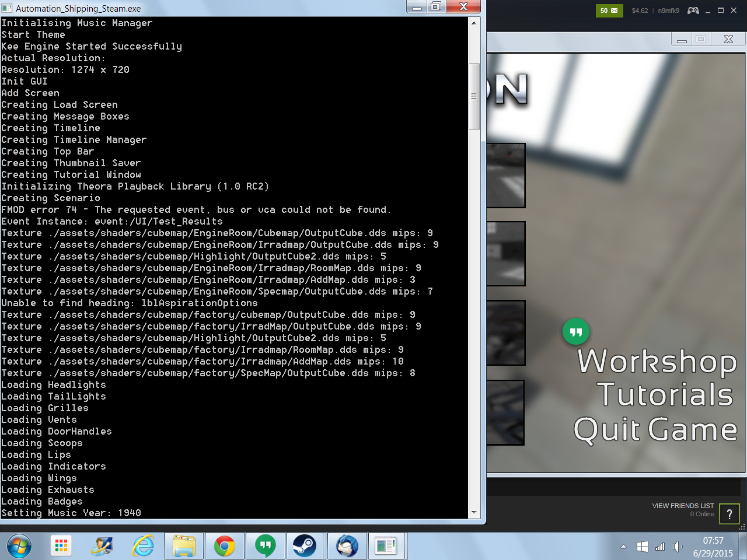Select Workshop in the game menu

pos(657,361)
